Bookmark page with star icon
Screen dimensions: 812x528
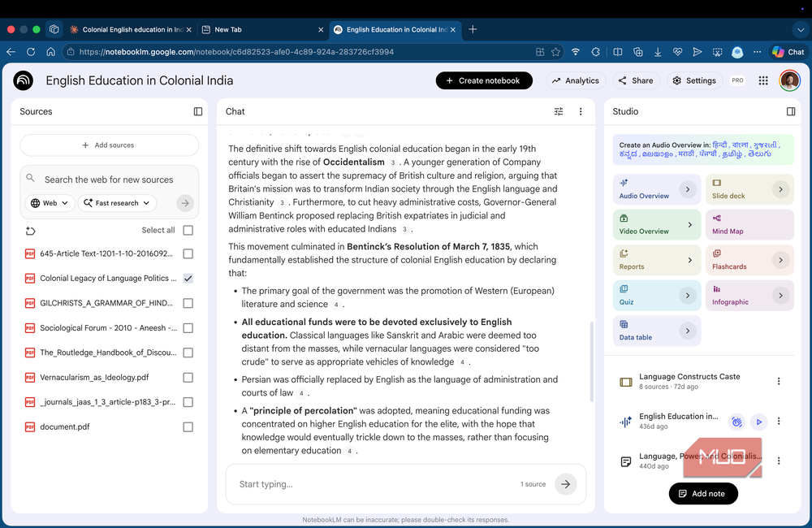555,52
